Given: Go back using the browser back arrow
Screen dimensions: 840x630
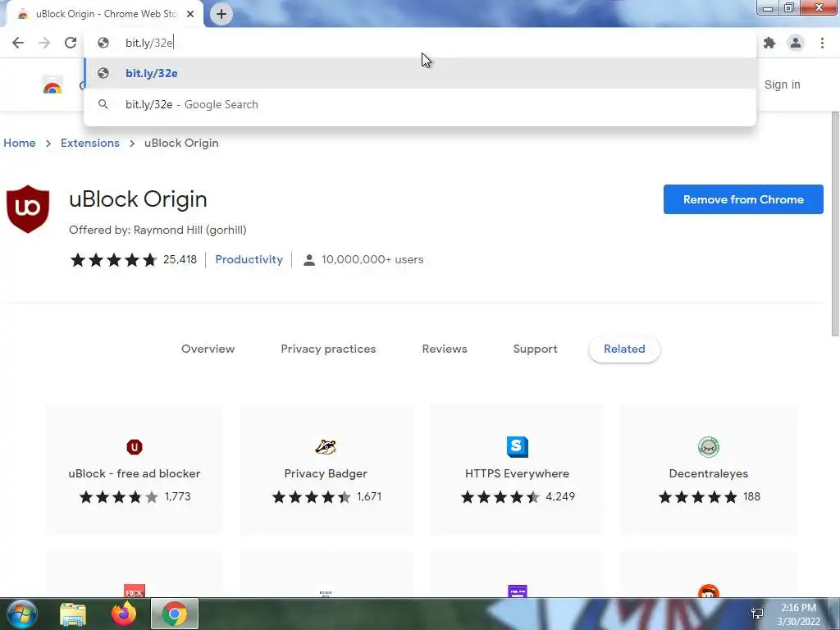Looking at the screenshot, I should (18, 43).
